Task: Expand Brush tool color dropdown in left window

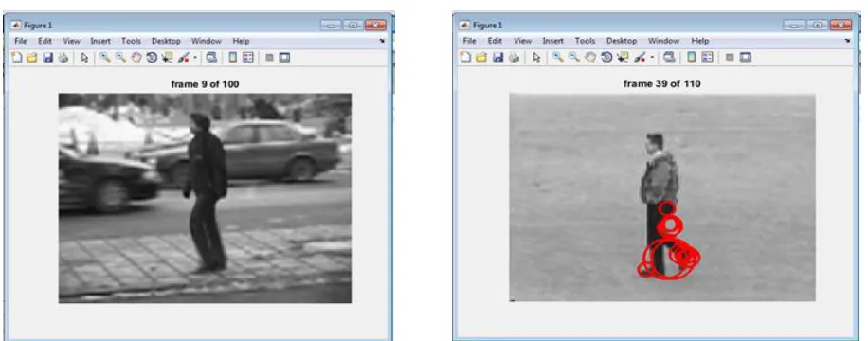Action: click(195, 58)
